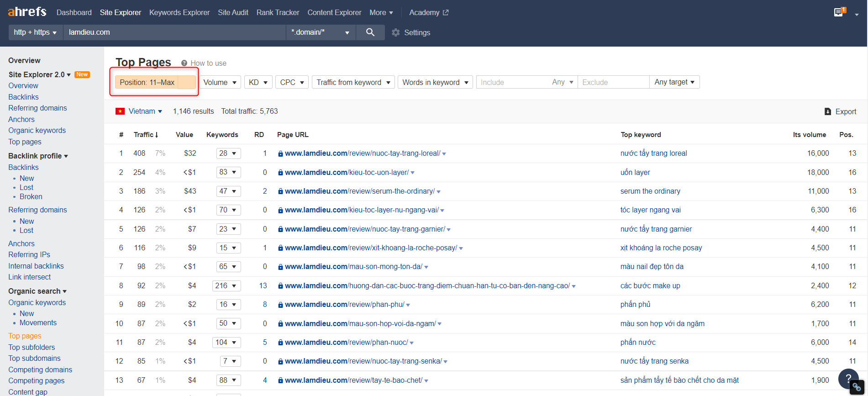The image size is (868, 396).
Task: Open the notifications icon with badge
Action: [839, 12]
